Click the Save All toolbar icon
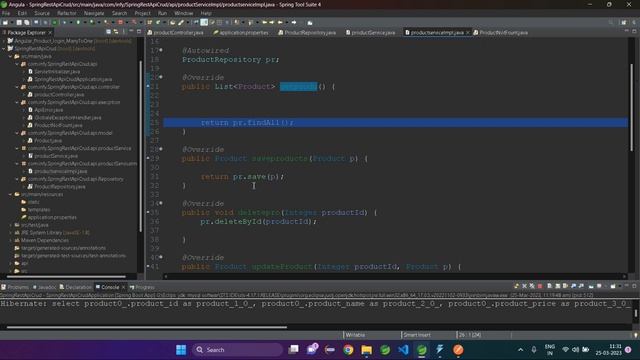The width and height of the screenshot is (640, 360). coord(27,22)
